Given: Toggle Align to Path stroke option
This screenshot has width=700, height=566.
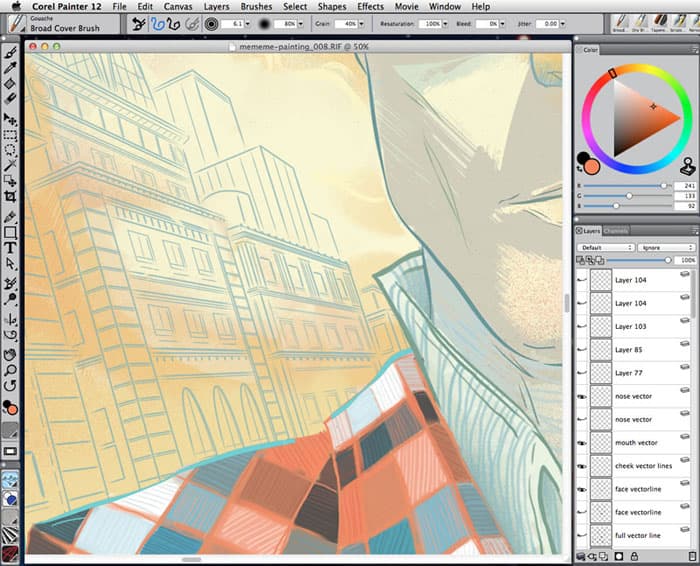Looking at the screenshot, I should pyautogui.click(x=192, y=24).
